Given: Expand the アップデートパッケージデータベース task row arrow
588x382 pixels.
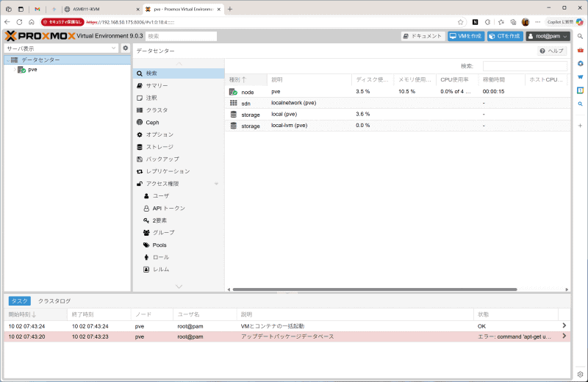Looking at the screenshot, I should click(564, 336).
